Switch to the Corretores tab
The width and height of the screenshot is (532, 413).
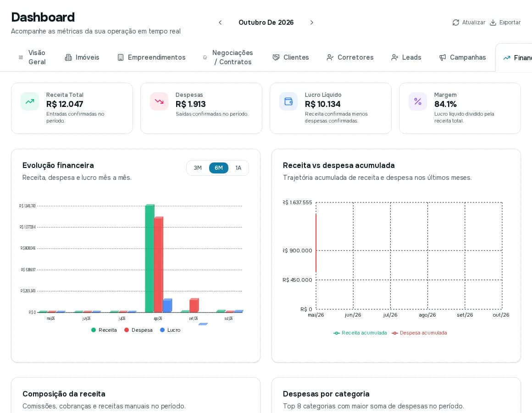350,57
